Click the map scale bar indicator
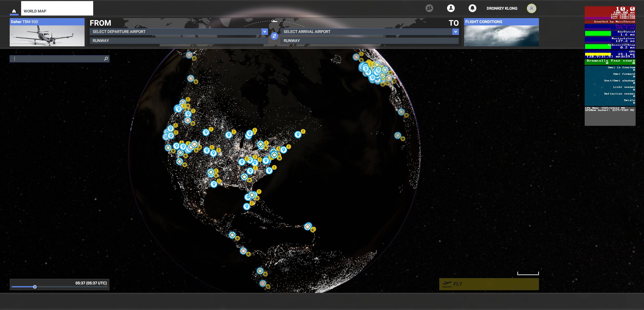 pos(528,273)
